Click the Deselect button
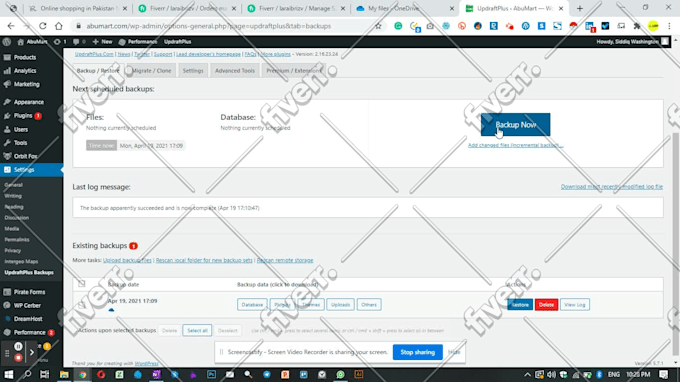680x382 pixels. pyautogui.click(x=227, y=330)
